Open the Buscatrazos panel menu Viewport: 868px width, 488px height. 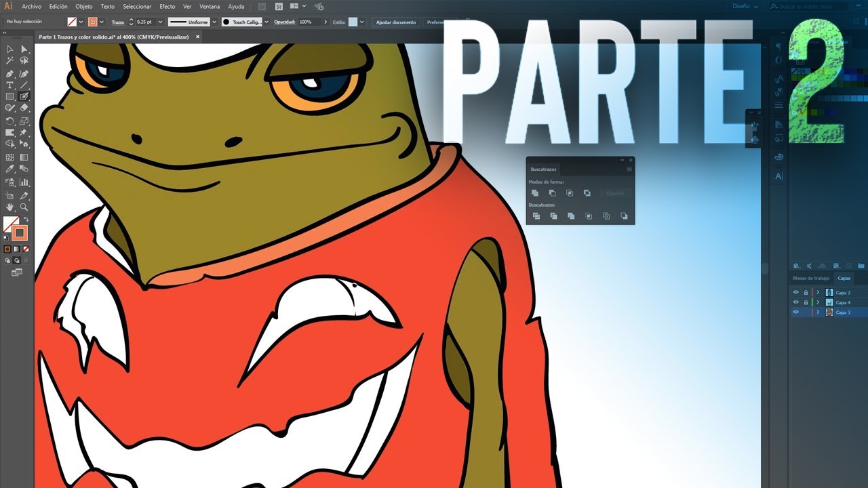(629, 169)
